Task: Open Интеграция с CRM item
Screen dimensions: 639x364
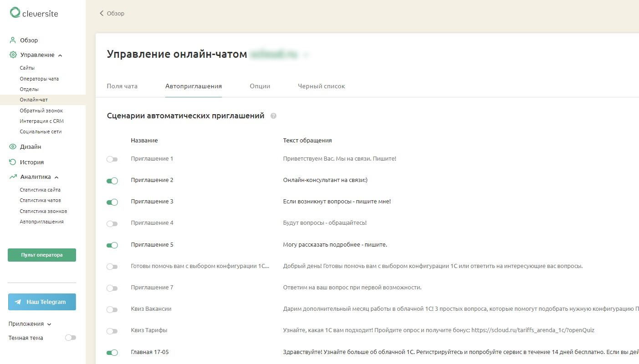Action: click(42, 121)
